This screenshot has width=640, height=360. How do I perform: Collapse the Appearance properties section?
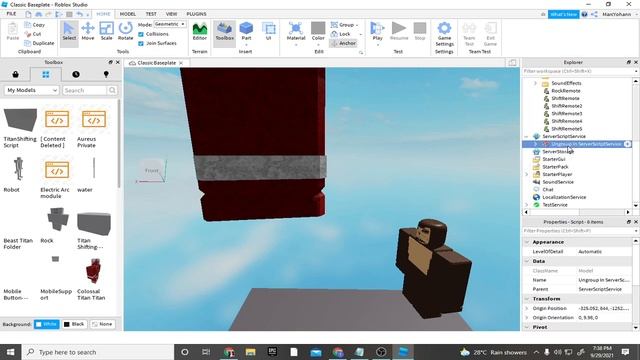coord(527,242)
